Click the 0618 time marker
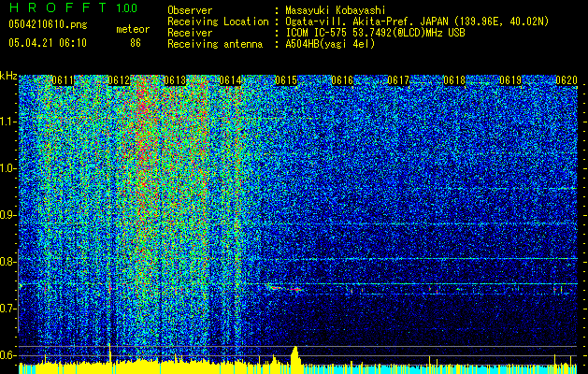This screenshot has width=588, height=374. [x=454, y=80]
